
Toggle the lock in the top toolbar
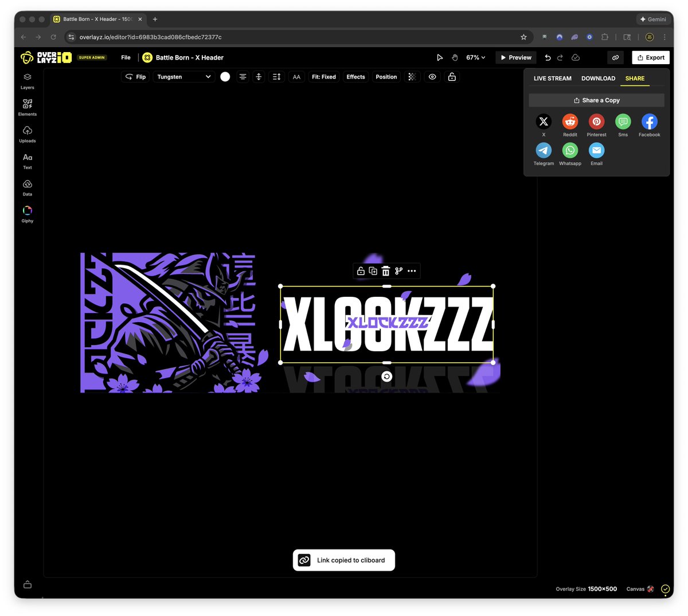pyautogui.click(x=452, y=77)
